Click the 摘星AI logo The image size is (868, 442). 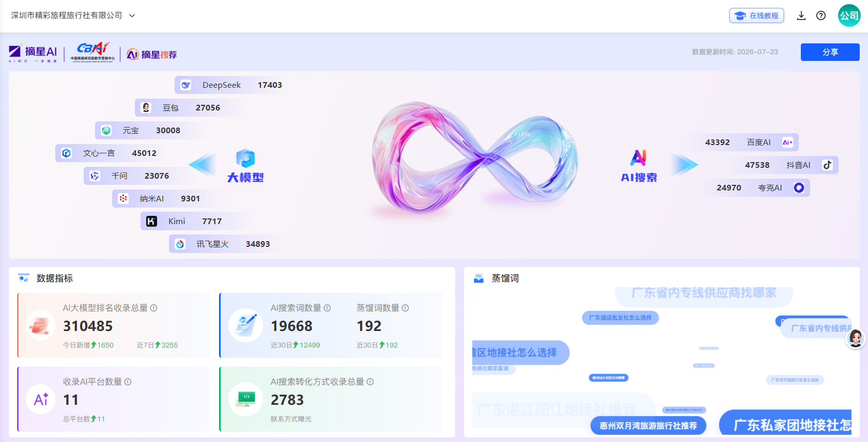(x=33, y=53)
